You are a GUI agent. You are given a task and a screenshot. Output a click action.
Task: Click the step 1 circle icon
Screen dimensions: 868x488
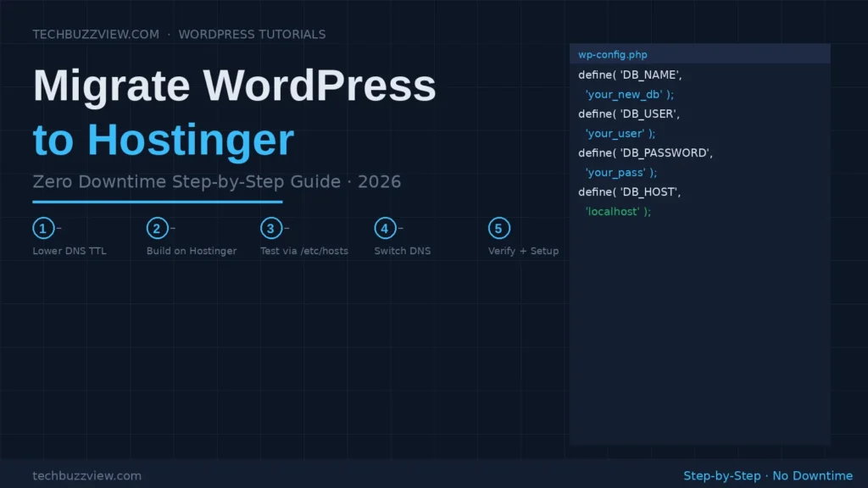(x=43, y=228)
